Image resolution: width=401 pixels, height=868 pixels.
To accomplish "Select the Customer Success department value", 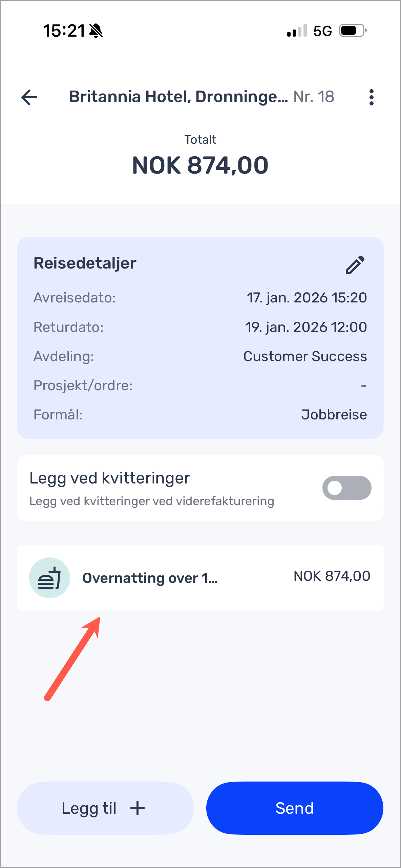I will point(305,356).
